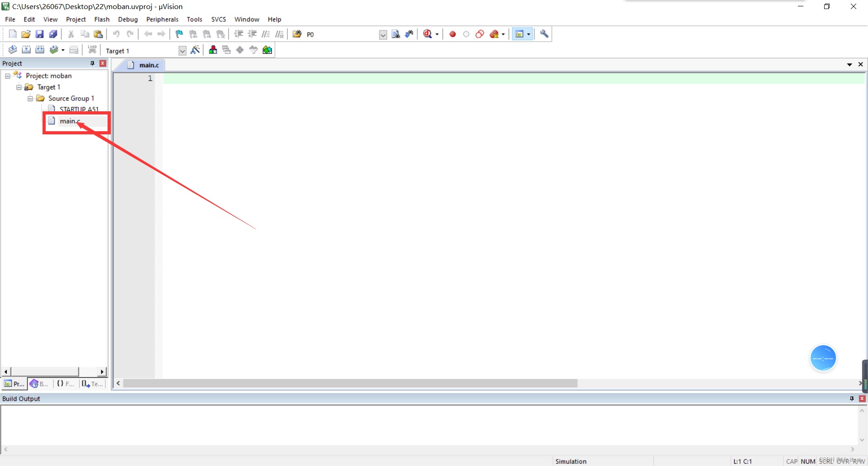Open the editor tab list dropdown arrow
Screen dimensions: 868x466
tap(849, 65)
